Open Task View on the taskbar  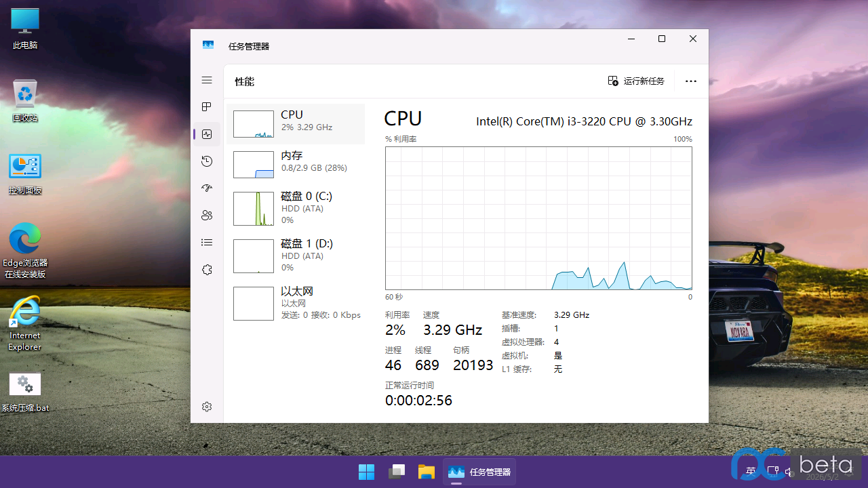pos(397,472)
